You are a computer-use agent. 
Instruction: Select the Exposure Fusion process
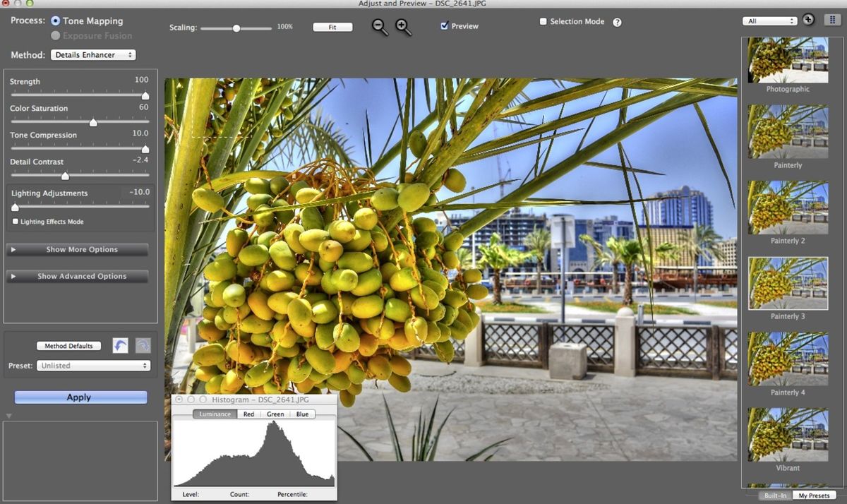tap(56, 35)
